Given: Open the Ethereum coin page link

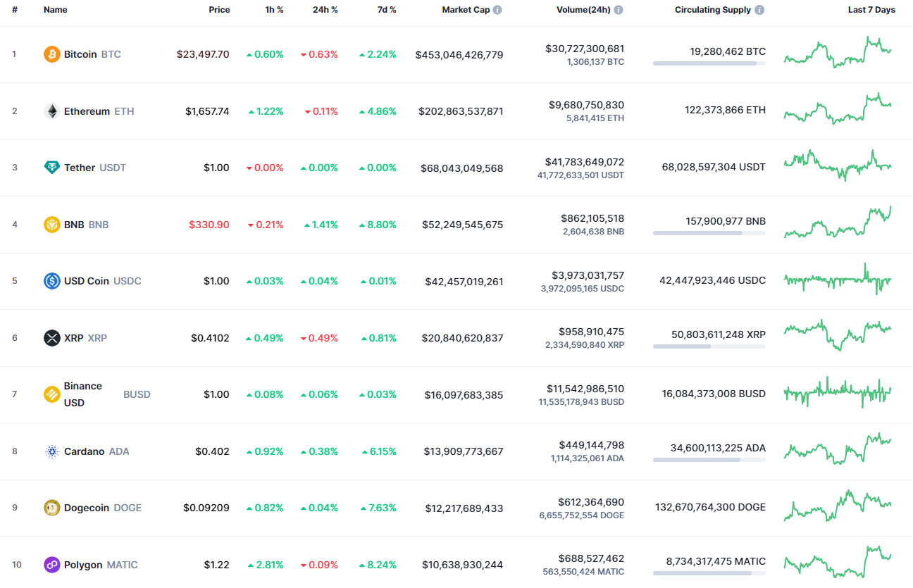Looking at the screenshot, I should pyautogui.click(x=86, y=111).
